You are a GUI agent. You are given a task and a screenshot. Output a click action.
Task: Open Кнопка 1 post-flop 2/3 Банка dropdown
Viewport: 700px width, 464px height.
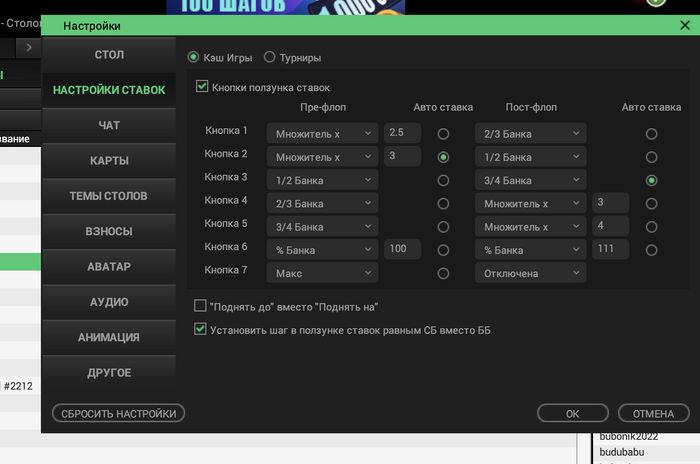[x=530, y=134]
